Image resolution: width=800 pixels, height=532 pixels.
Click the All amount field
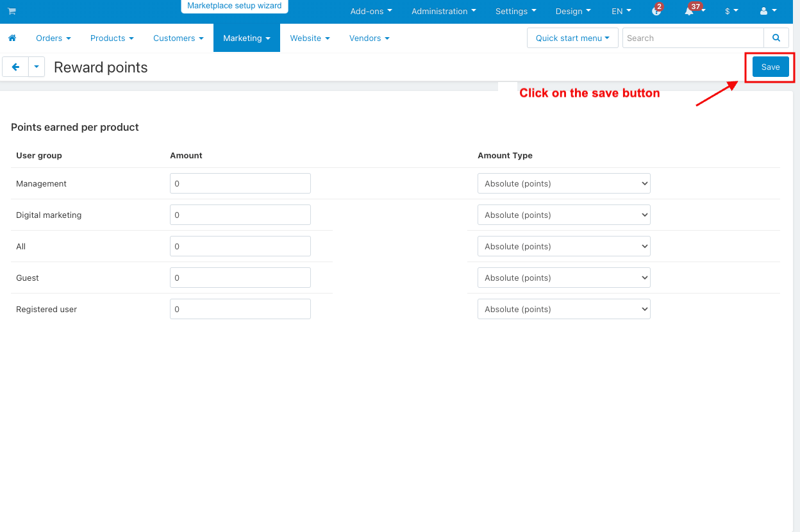point(240,246)
